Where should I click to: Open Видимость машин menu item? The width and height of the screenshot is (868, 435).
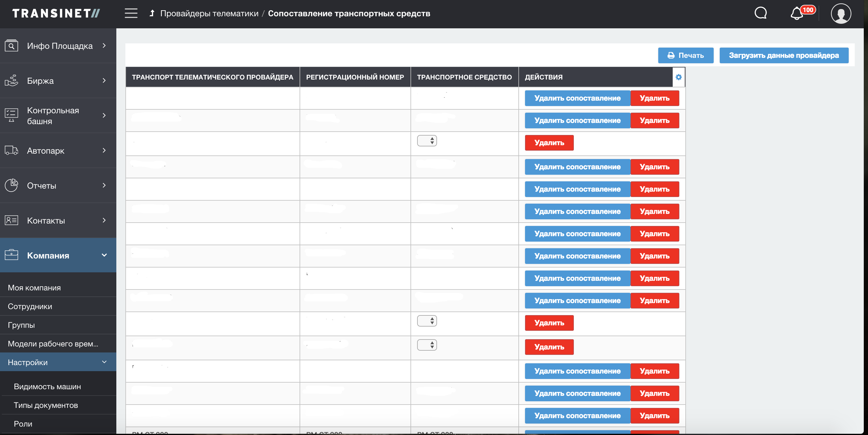(47, 386)
